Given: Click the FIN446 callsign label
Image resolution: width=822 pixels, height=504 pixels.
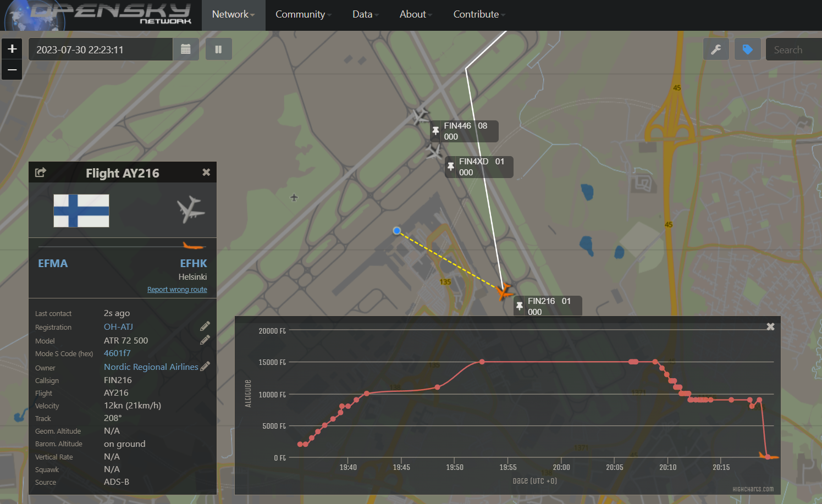Looking at the screenshot, I should pos(457,126).
